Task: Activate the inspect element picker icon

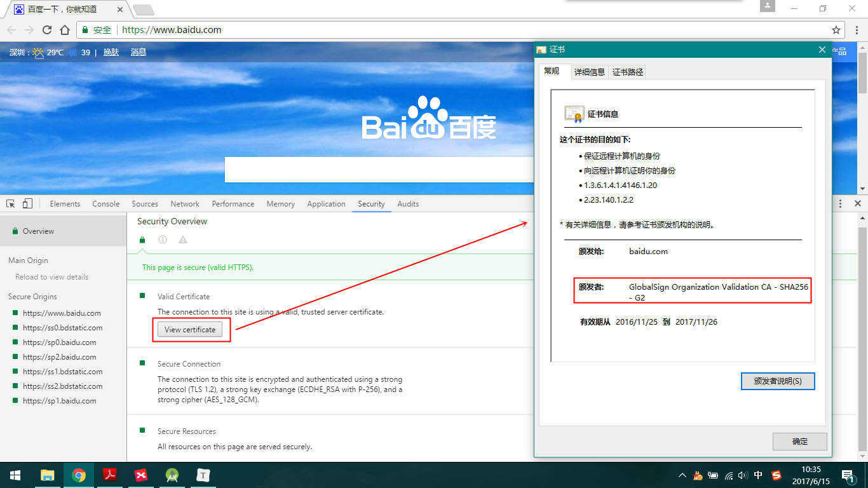Action: click(x=11, y=204)
